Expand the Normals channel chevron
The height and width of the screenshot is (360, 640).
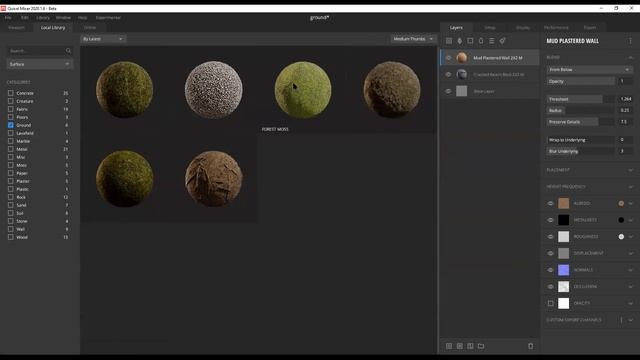coord(631,270)
